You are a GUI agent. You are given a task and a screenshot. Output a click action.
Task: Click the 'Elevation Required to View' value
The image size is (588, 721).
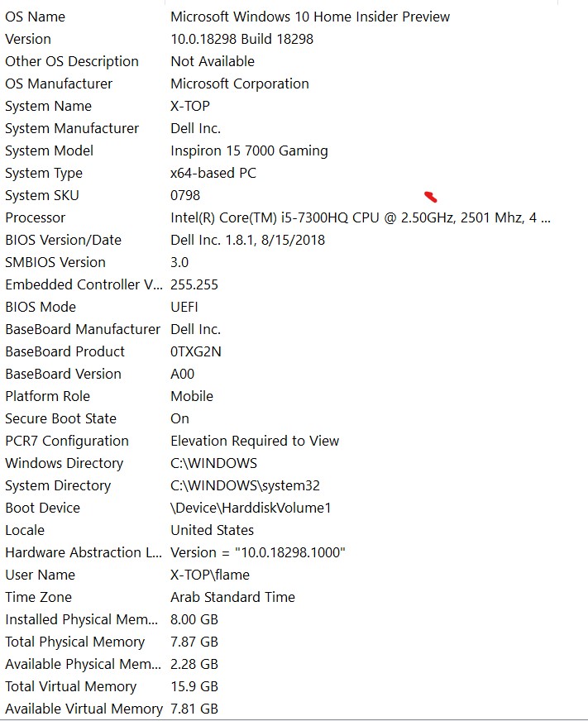[x=255, y=441]
